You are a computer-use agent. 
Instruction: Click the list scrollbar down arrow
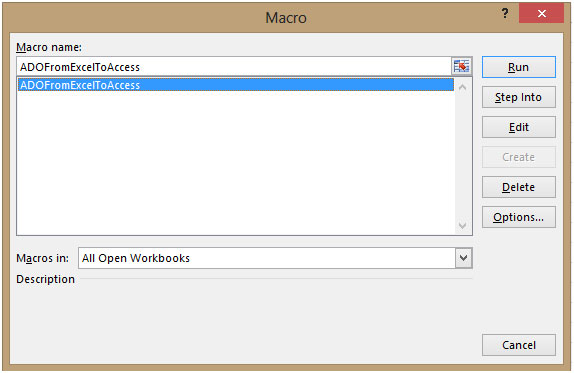point(462,225)
